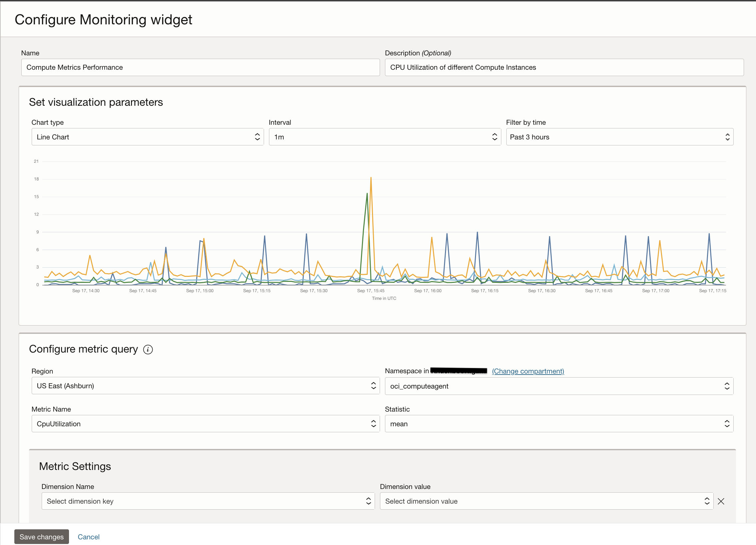
Task: Click the stepper arrows on Past 3 hours
Action: point(727,137)
